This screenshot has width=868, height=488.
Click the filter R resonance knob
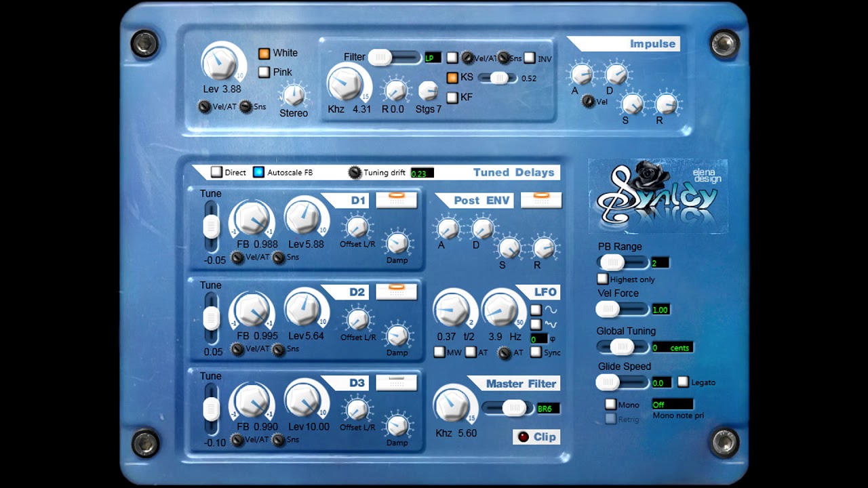tap(395, 90)
